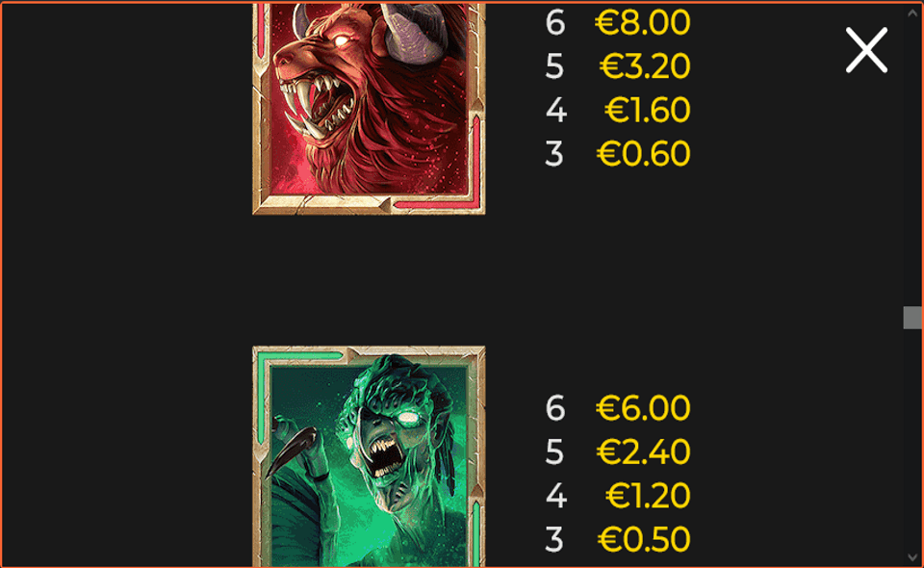Image resolution: width=924 pixels, height=568 pixels.
Task: Click the 4 count beside €1.20
Action: [x=555, y=496]
